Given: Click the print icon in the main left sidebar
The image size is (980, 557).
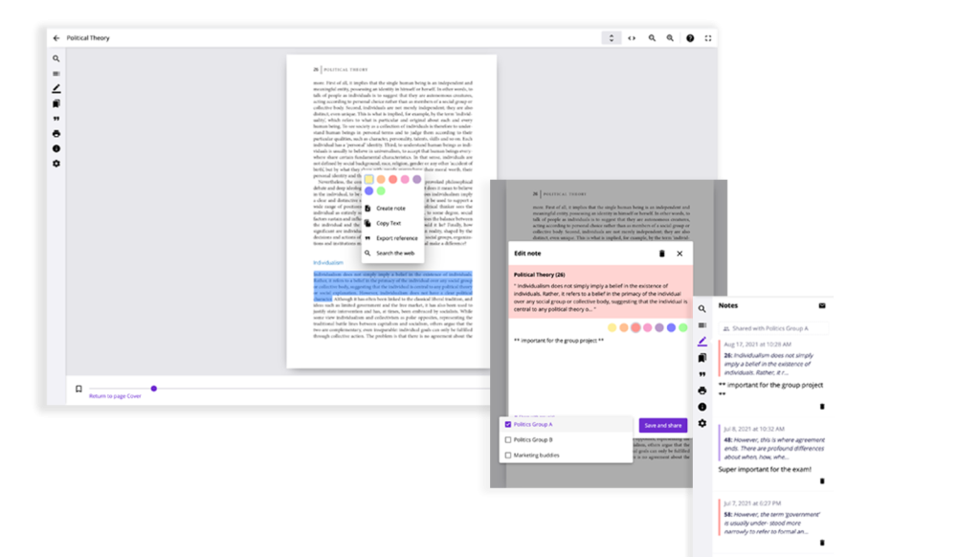Looking at the screenshot, I should [x=56, y=134].
